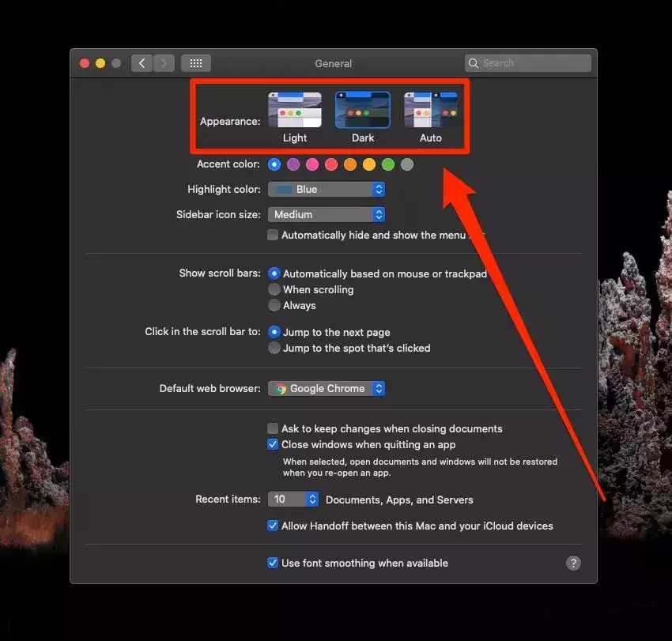Viewport: 672px width, 641px height.
Task: Choose the blue accent color
Action: 274,164
